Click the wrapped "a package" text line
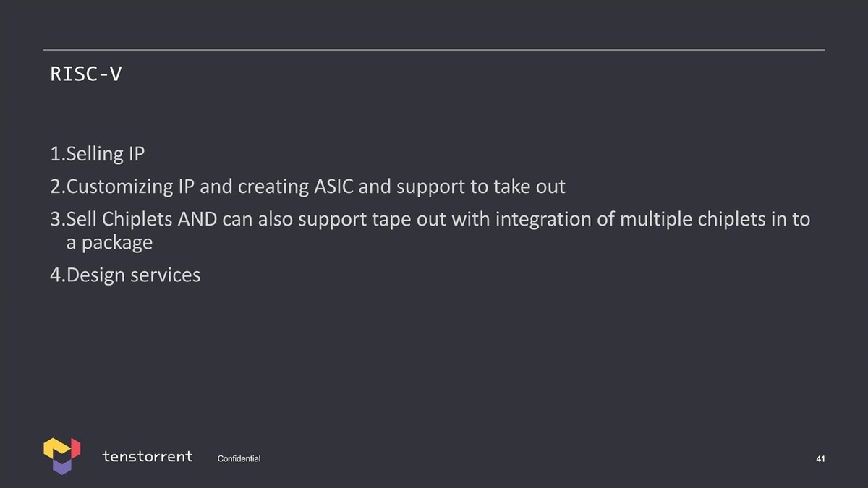 tap(109, 243)
